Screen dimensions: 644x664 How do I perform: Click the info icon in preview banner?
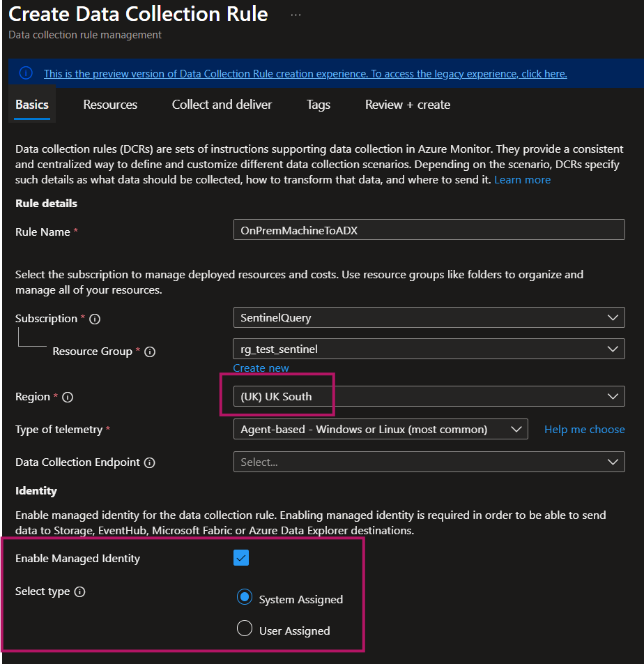coord(26,73)
